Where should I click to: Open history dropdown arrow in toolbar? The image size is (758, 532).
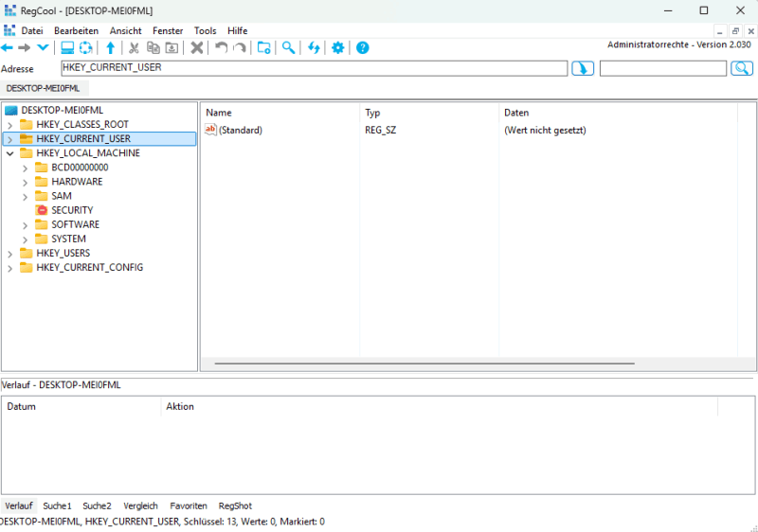point(43,48)
